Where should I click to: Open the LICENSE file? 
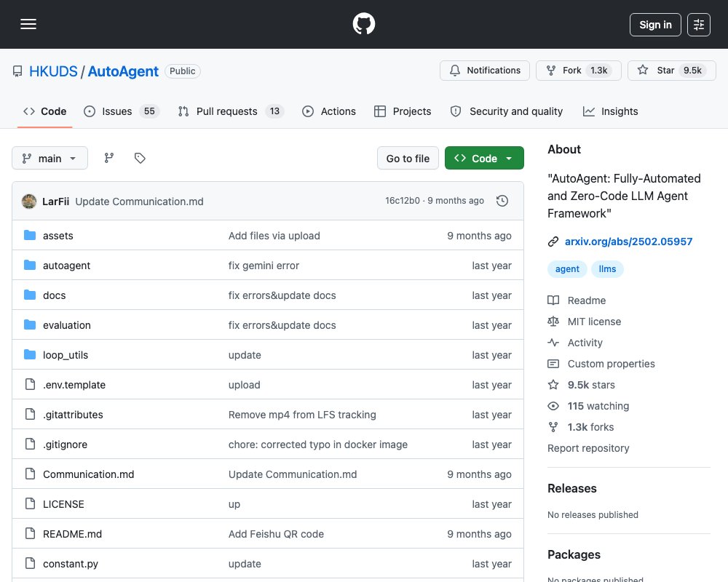tap(63, 504)
